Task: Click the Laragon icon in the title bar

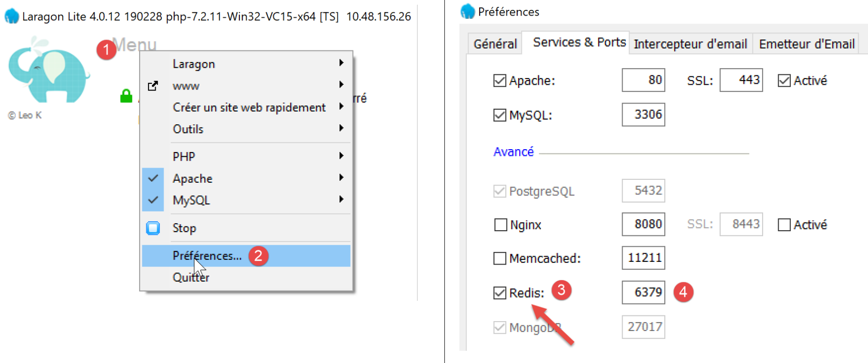Action: [x=11, y=16]
